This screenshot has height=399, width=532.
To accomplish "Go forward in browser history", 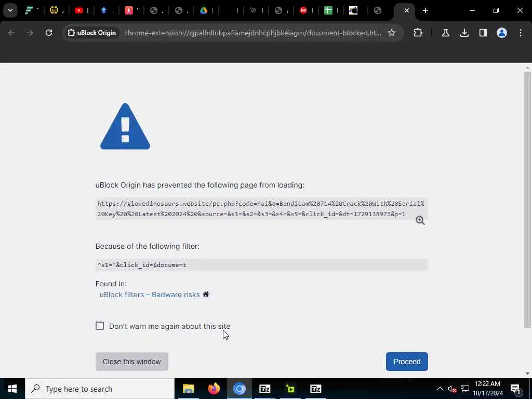I will click(30, 33).
